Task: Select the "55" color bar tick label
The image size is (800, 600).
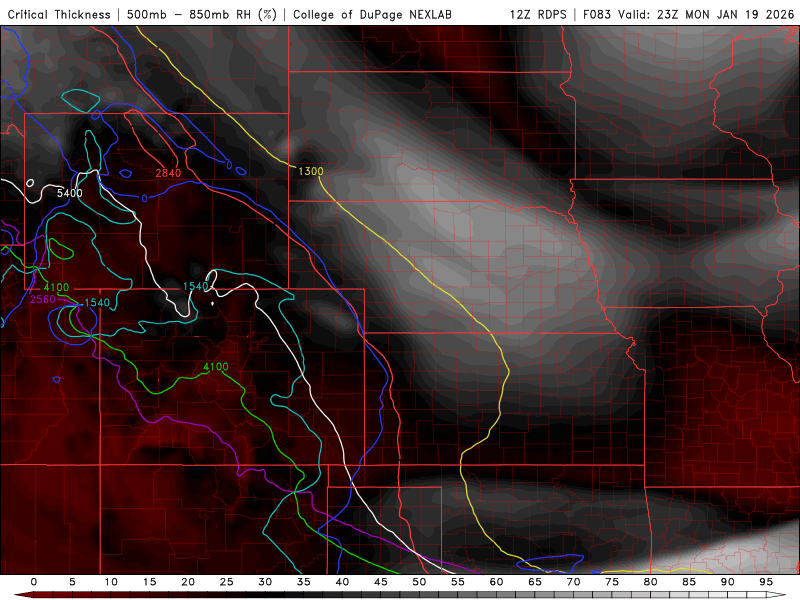Action: click(x=458, y=582)
